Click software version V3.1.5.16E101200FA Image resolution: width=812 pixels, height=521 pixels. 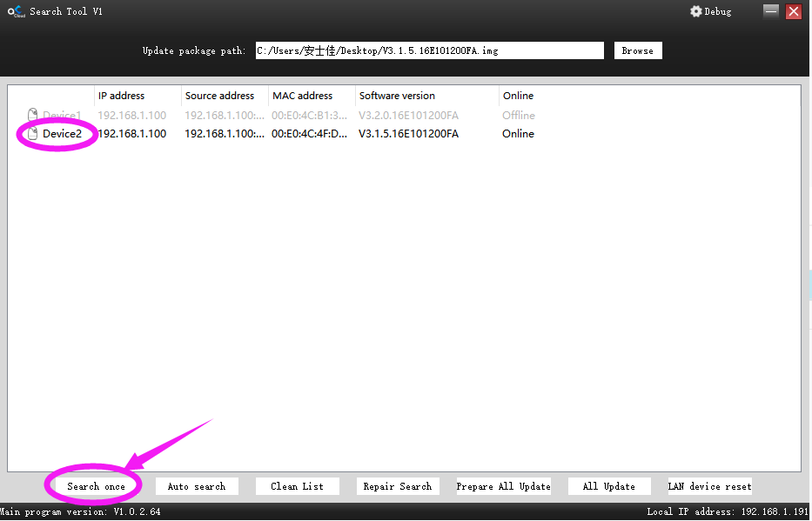[x=408, y=134]
